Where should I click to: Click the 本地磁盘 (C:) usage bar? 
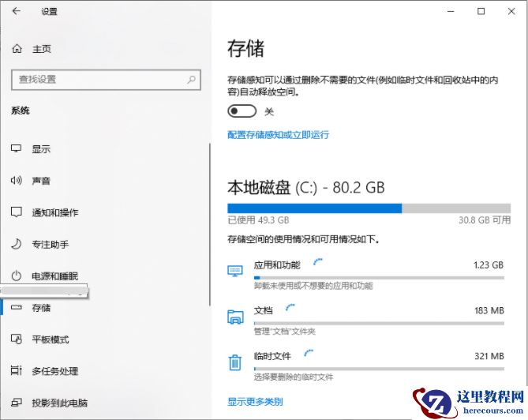tap(369, 208)
